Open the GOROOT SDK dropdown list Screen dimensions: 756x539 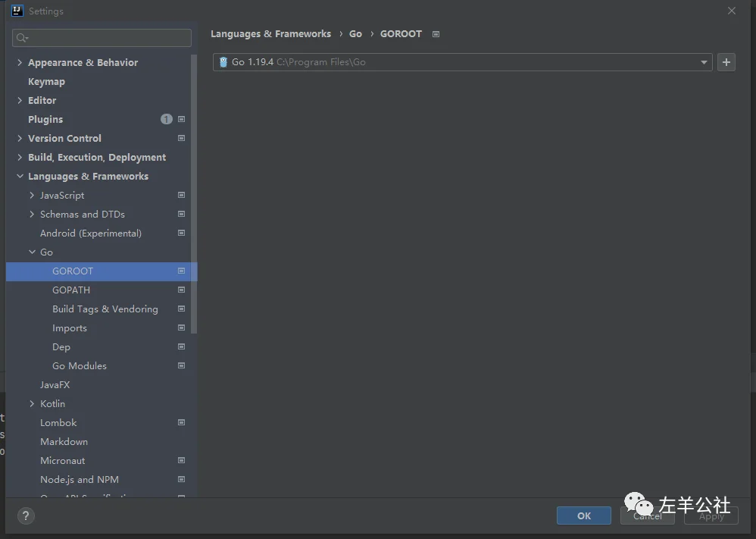coord(704,62)
